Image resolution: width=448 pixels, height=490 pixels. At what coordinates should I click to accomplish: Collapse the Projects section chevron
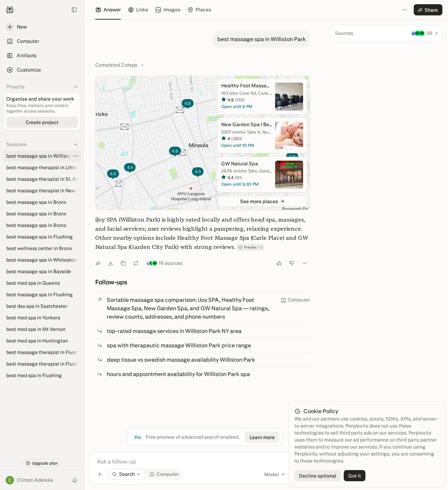(76, 87)
